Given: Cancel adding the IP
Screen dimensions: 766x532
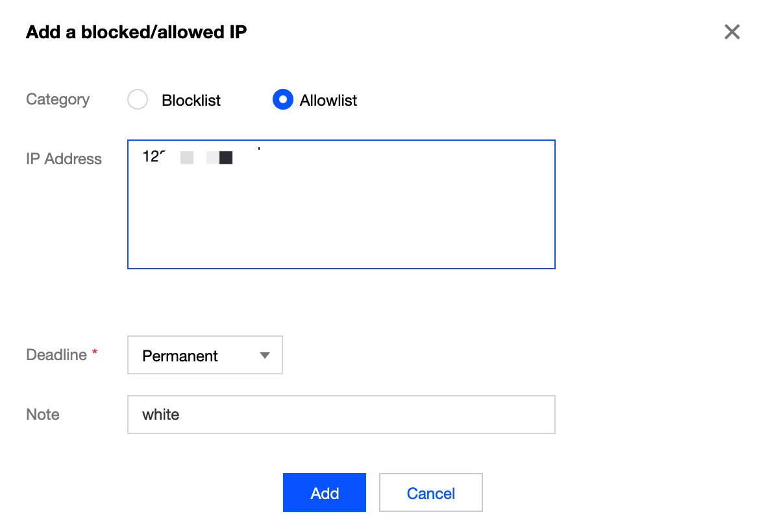Looking at the screenshot, I should click(x=430, y=493).
